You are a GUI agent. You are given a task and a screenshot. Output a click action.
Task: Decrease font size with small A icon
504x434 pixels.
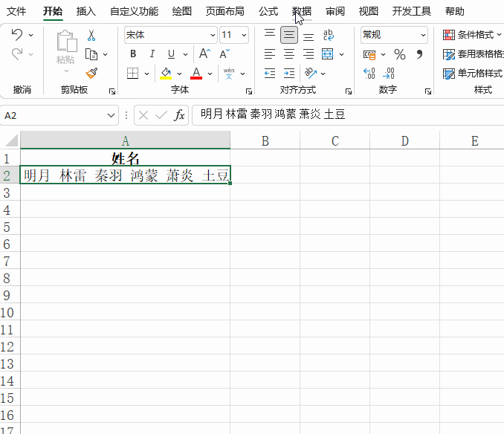(x=224, y=54)
